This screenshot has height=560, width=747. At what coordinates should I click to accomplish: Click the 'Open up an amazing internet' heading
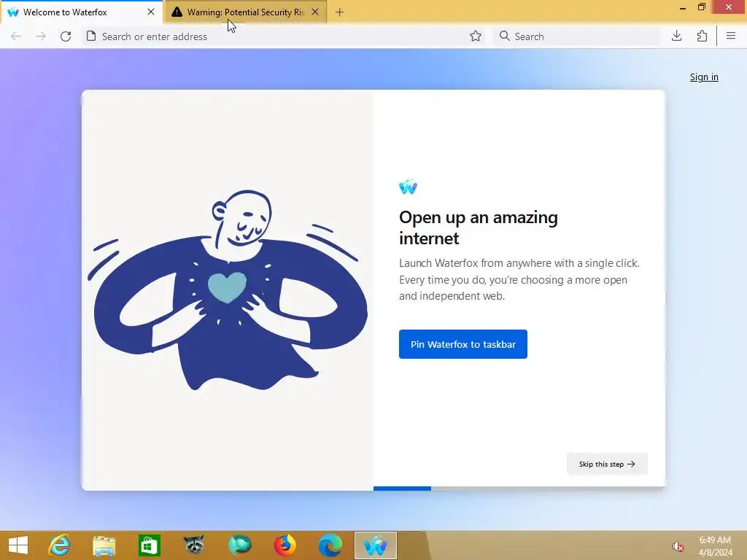click(479, 227)
